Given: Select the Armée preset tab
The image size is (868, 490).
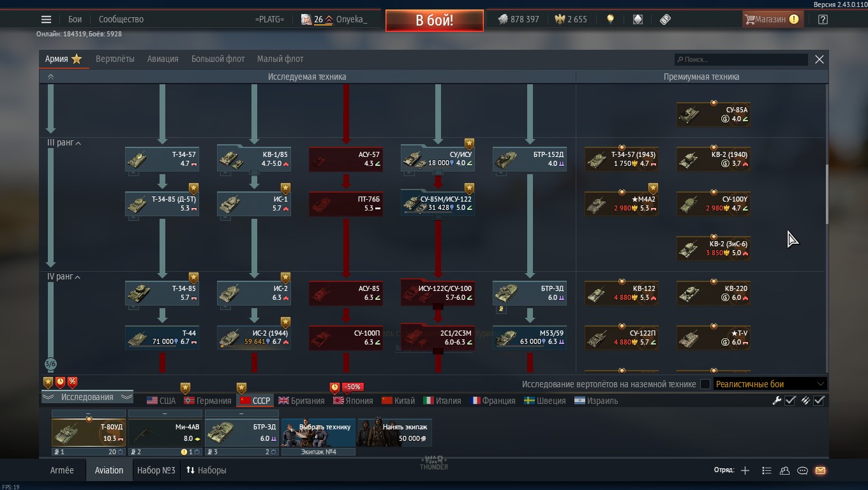Looking at the screenshot, I should [x=62, y=470].
